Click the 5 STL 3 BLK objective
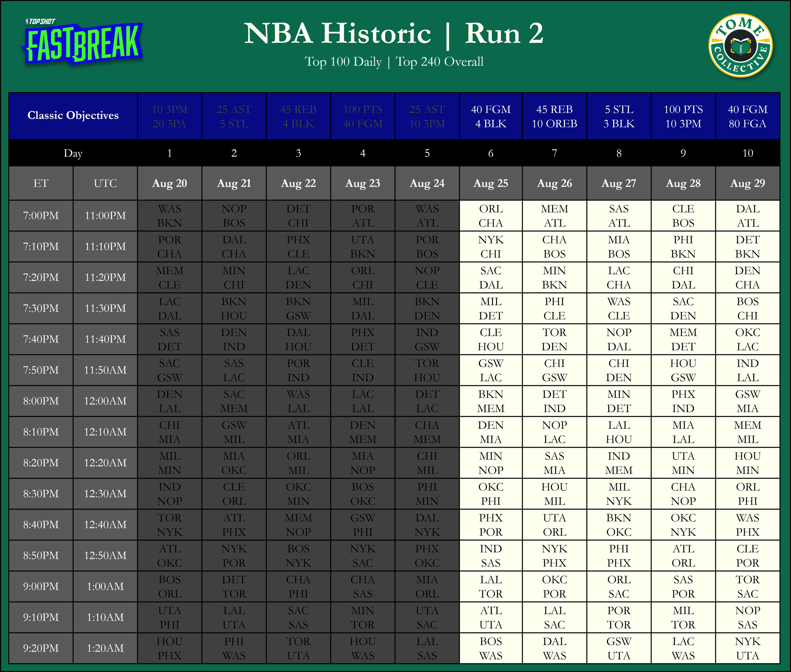 [x=618, y=116]
